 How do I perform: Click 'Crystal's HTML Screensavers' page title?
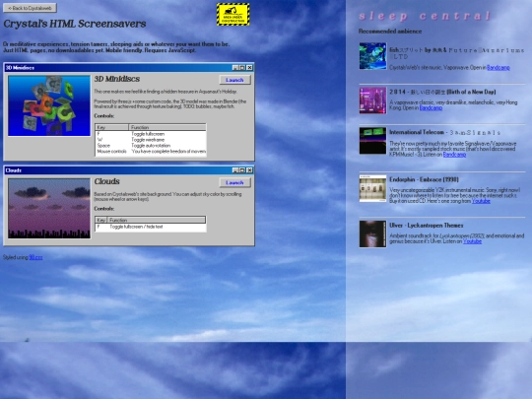(75, 24)
